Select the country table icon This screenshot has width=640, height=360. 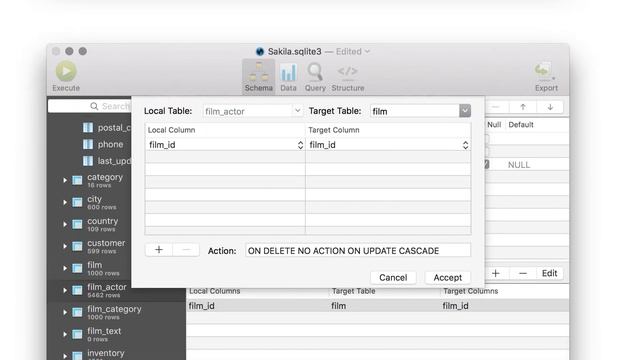tap(77, 224)
